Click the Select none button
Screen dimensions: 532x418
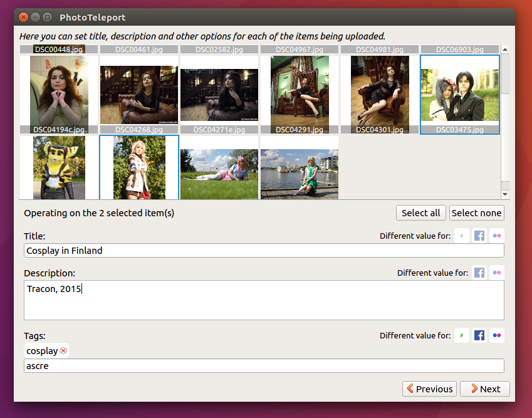(x=476, y=213)
